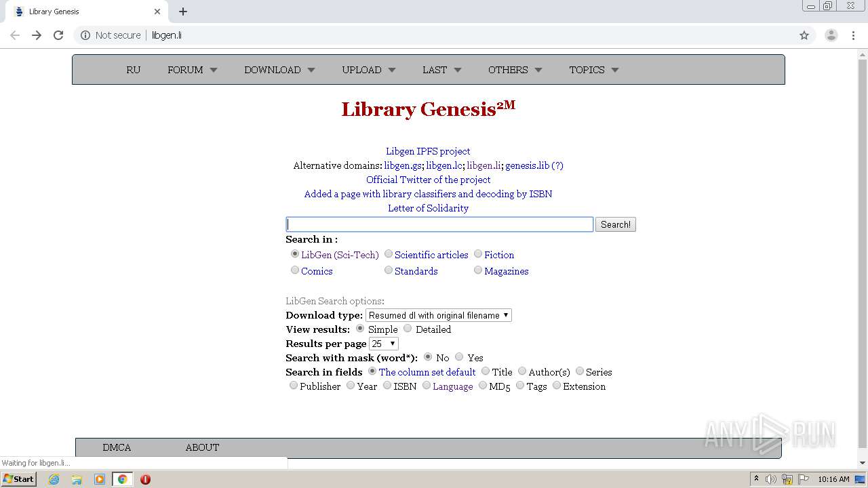Select the Chrome taskbar icon
The width and height of the screenshot is (868, 488).
pos(122,479)
